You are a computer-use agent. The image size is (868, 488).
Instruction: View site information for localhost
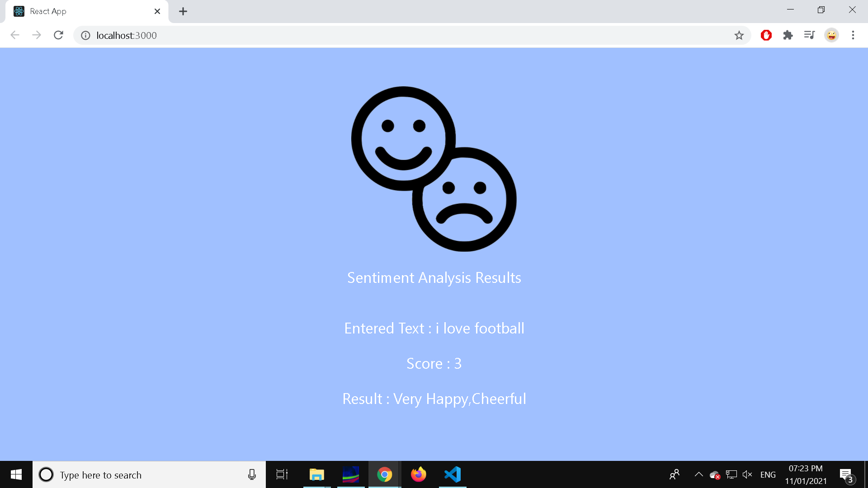pyautogui.click(x=85, y=35)
